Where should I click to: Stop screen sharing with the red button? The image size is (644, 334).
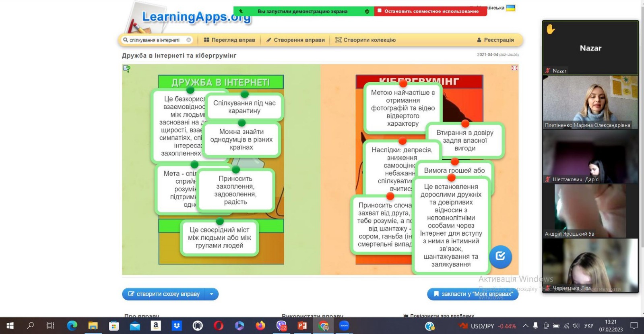431,11
